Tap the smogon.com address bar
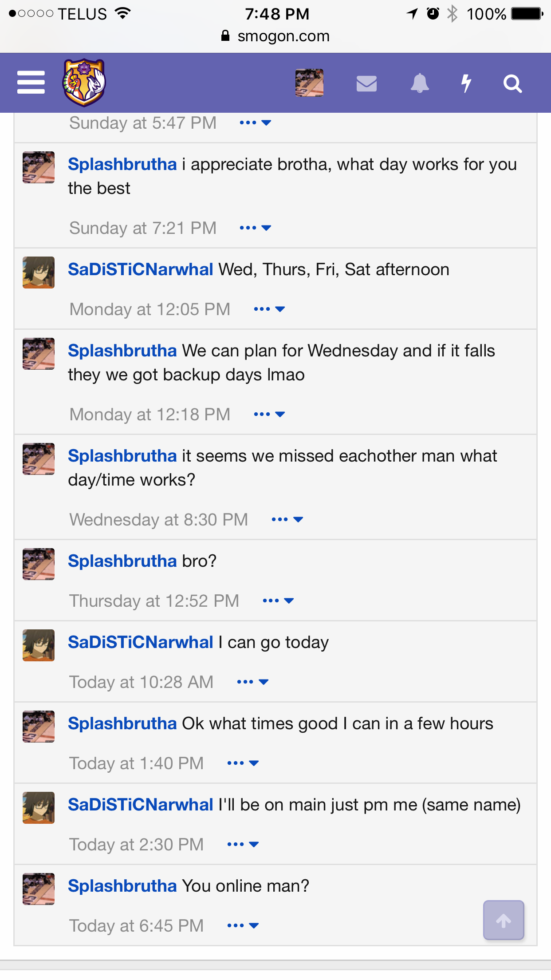 [x=275, y=36]
